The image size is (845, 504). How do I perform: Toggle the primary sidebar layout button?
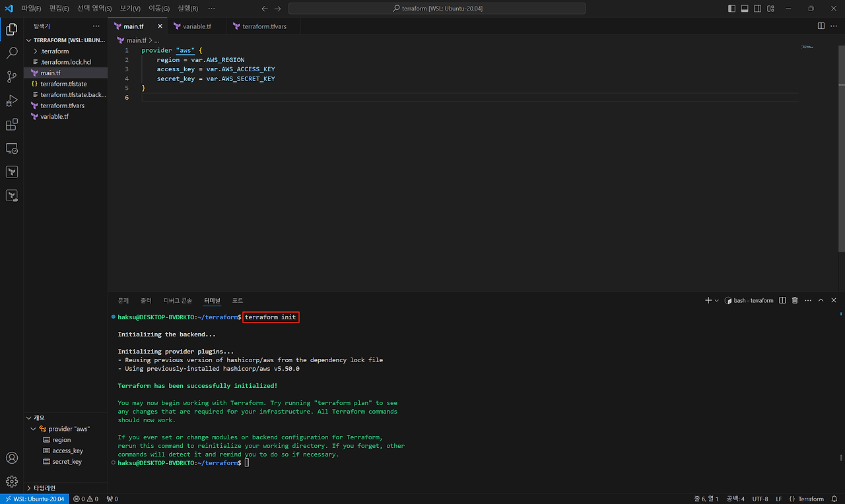731,9
